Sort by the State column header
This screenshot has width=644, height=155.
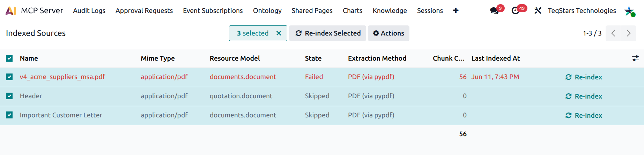[x=313, y=59]
